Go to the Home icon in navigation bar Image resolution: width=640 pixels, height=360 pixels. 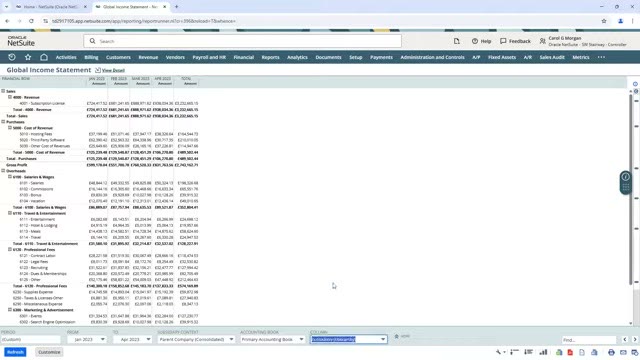[x=44, y=57]
